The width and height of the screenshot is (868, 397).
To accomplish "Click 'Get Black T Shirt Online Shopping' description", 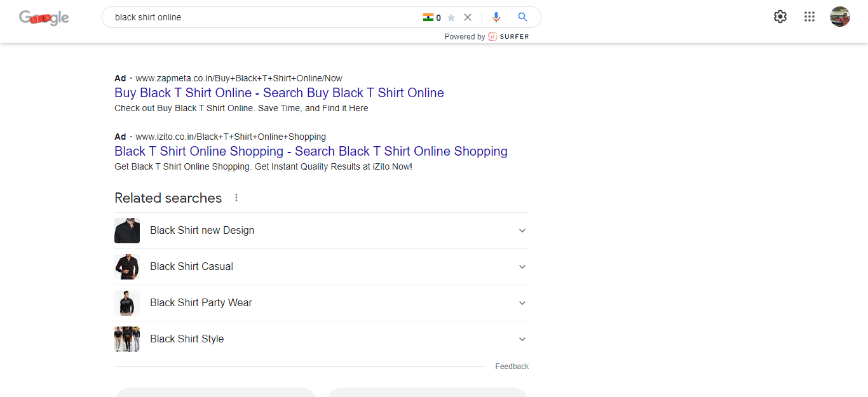I will point(263,166).
